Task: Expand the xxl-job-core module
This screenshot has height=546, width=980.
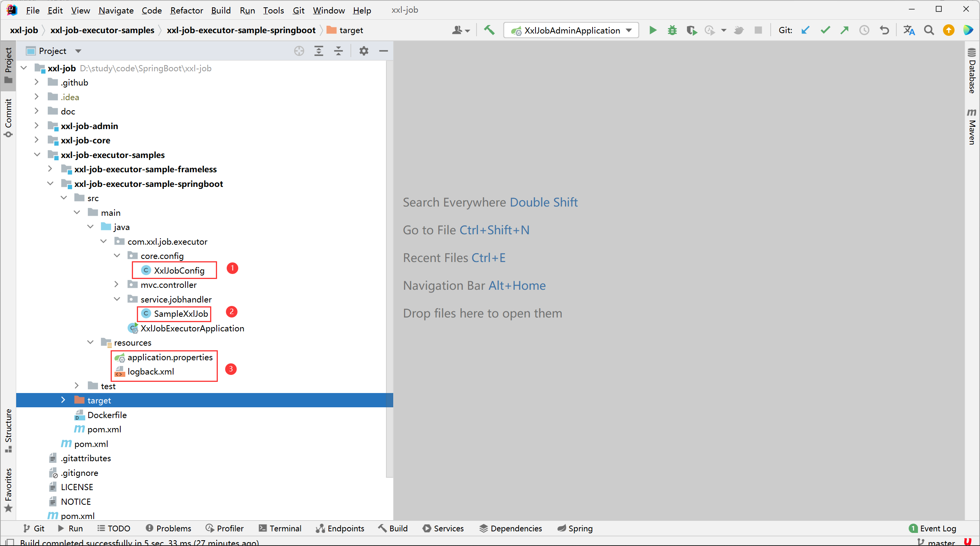Action: point(37,140)
